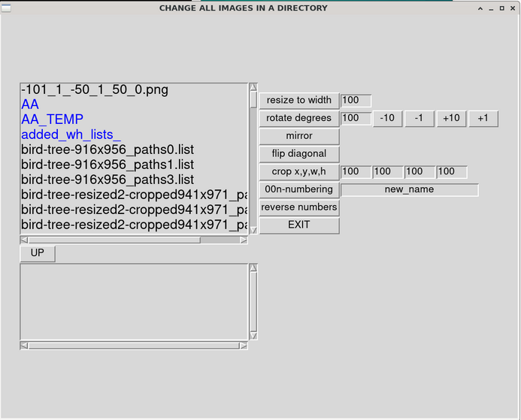Focus the second crop value field
The image size is (521, 420).
[388, 172]
